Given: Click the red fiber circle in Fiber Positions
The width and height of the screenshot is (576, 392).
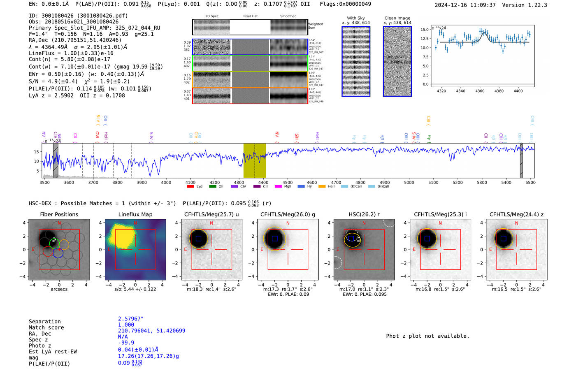Looking at the screenshot, I should (48, 251).
